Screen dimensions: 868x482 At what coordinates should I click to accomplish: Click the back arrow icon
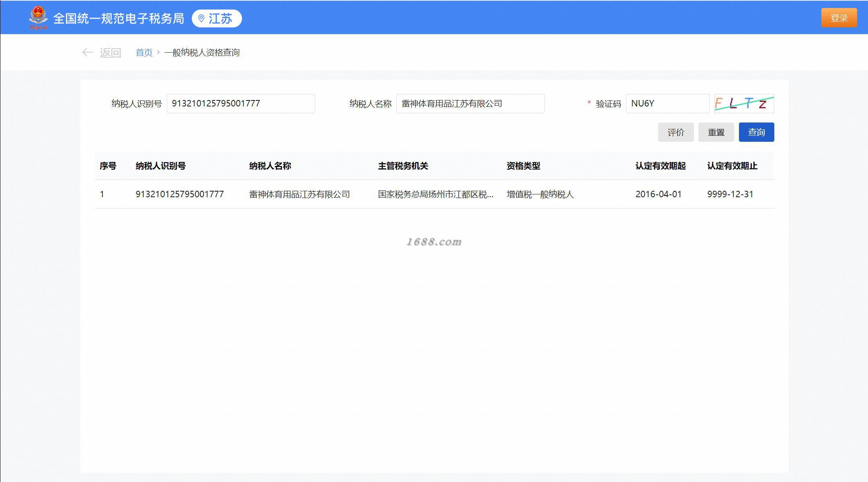[87, 52]
